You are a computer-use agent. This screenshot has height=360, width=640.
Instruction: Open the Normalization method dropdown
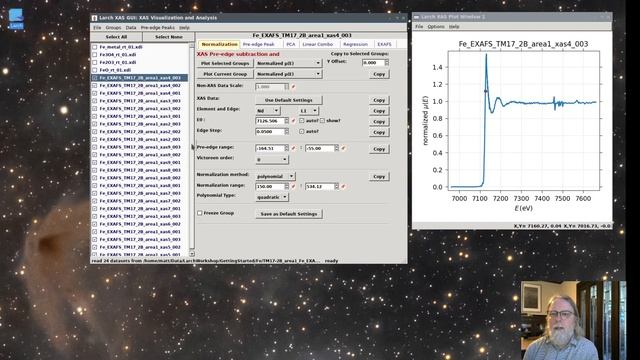[275, 176]
